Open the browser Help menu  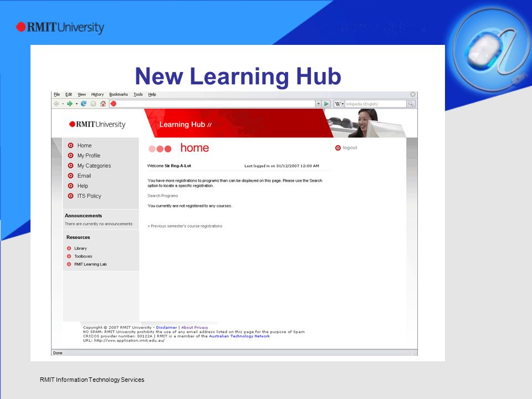pyautogui.click(x=152, y=94)
